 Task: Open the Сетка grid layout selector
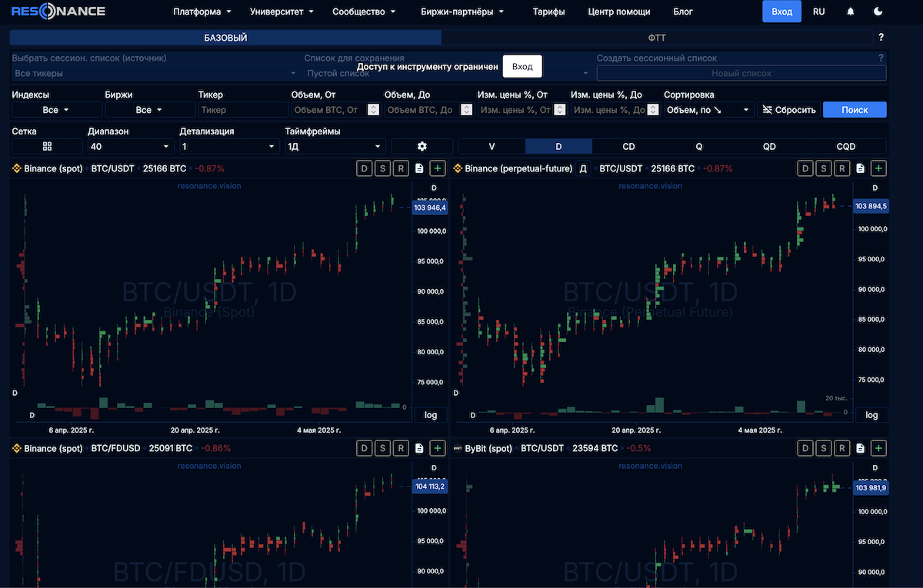coord(47,146)
